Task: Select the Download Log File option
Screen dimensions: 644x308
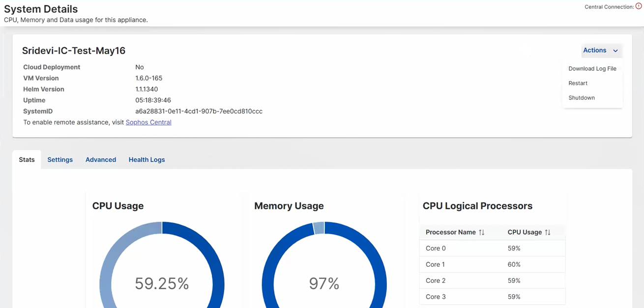Action: point(592,68)
